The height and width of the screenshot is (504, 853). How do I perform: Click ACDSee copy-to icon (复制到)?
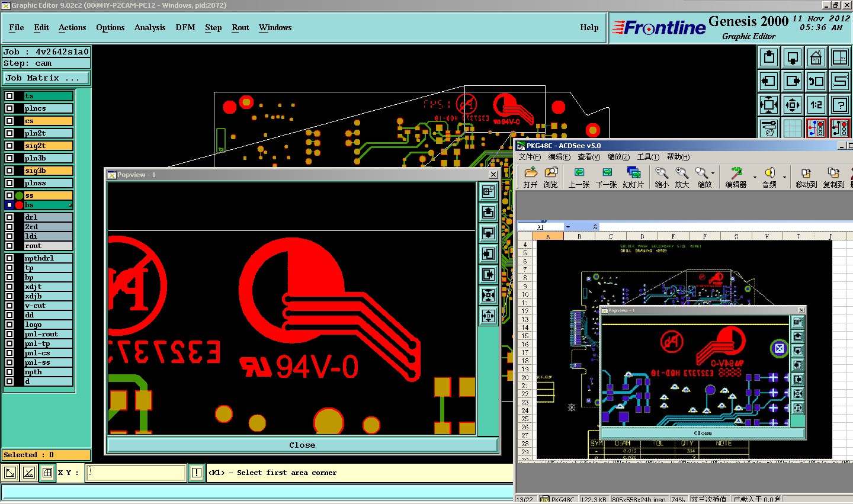pyautogui.click(x=833, y=177)
